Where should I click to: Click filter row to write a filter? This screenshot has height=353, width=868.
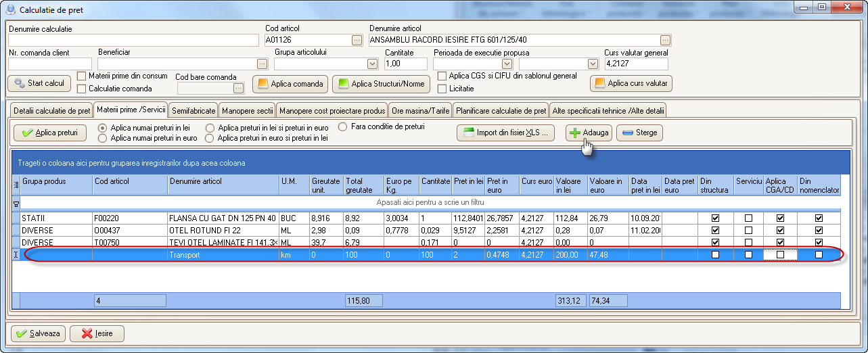pos(430,202)
